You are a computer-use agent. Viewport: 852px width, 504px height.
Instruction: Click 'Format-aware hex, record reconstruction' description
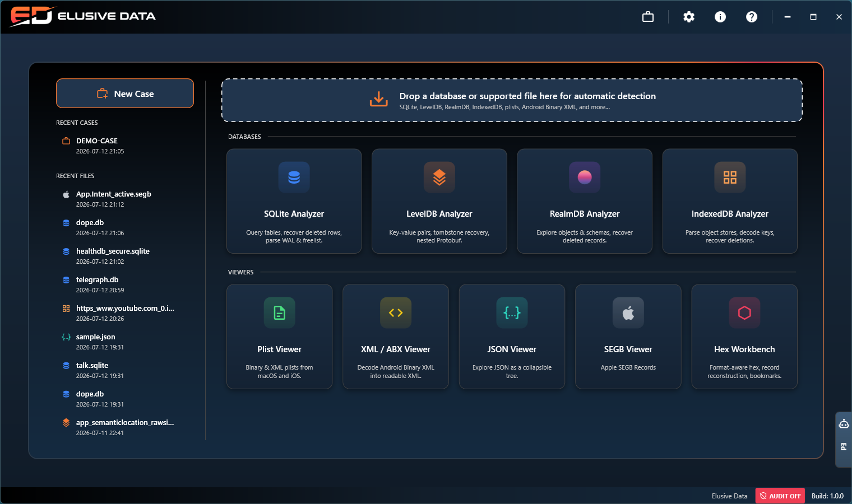(744, 372)
